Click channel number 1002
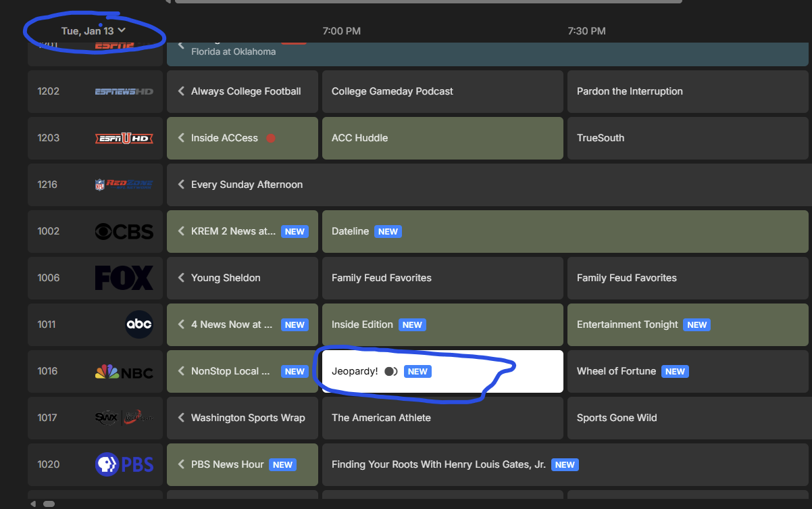812x509 pixels. [x=49, y=231]
